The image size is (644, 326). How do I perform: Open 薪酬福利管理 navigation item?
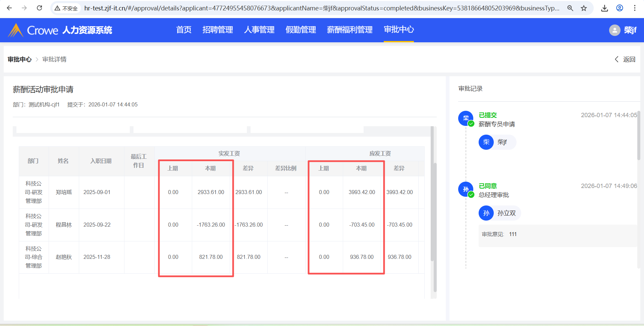[350, 30]
